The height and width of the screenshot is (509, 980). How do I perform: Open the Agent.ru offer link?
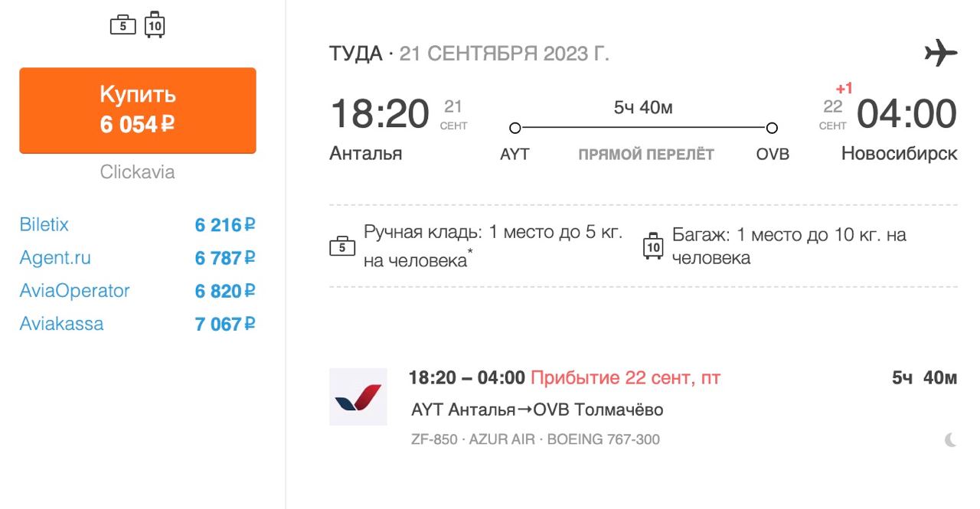click(x=55, y=258)
